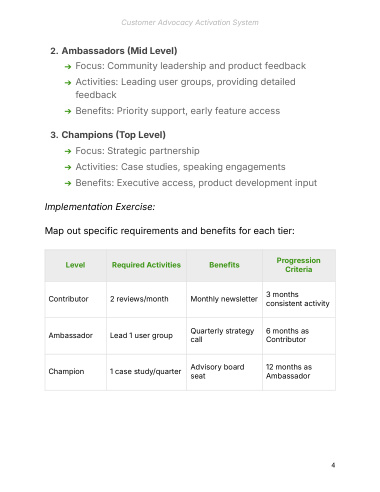Image resolution: width=380 pixels, height=492 pixels.
Task: Click the Level column header
Action: pyautogui.click(x=75, y=265)
